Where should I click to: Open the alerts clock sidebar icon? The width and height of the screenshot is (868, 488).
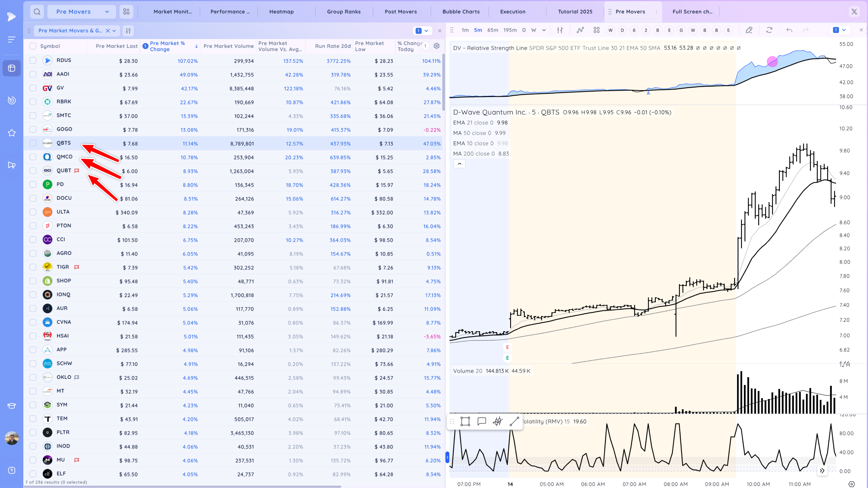(12, 100)
